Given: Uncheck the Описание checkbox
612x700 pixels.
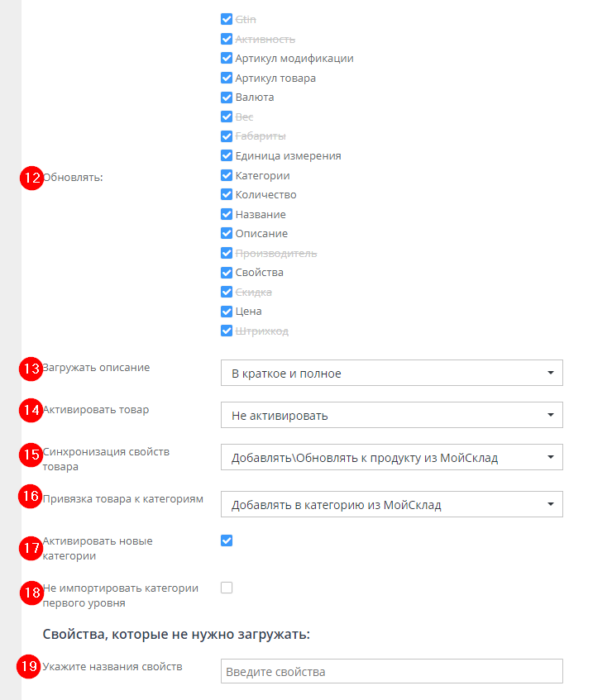Looking at the screenshot, I should (x=227, y=234).
